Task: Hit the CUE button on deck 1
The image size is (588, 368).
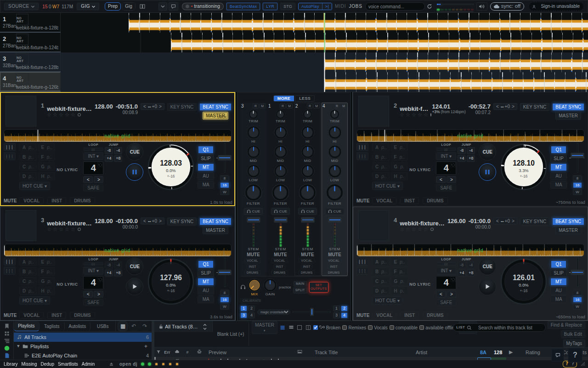Action: (x=135, y=152)
